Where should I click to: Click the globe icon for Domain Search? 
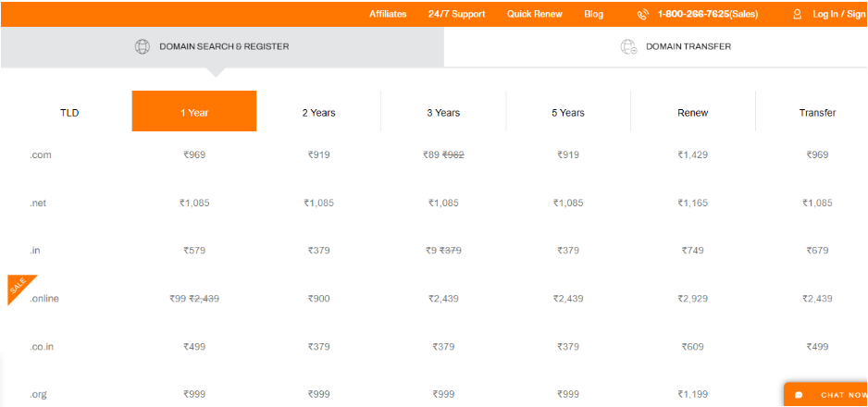(143, 46)
